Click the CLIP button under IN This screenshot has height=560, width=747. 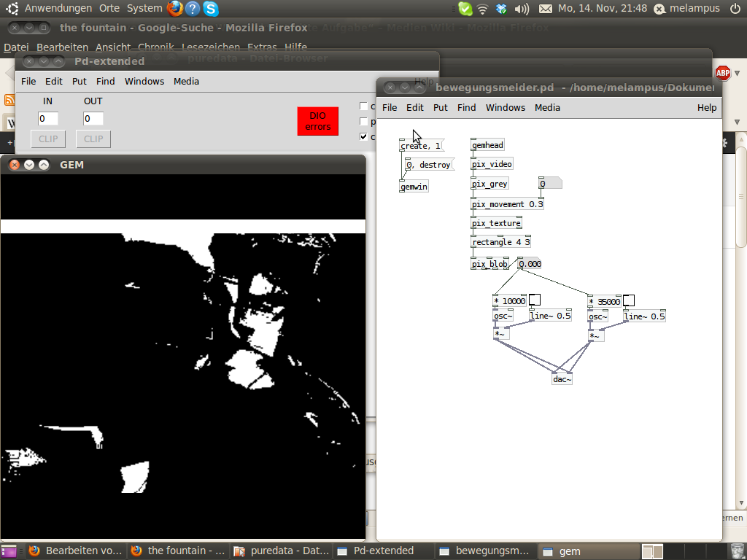tap(48, 139)
